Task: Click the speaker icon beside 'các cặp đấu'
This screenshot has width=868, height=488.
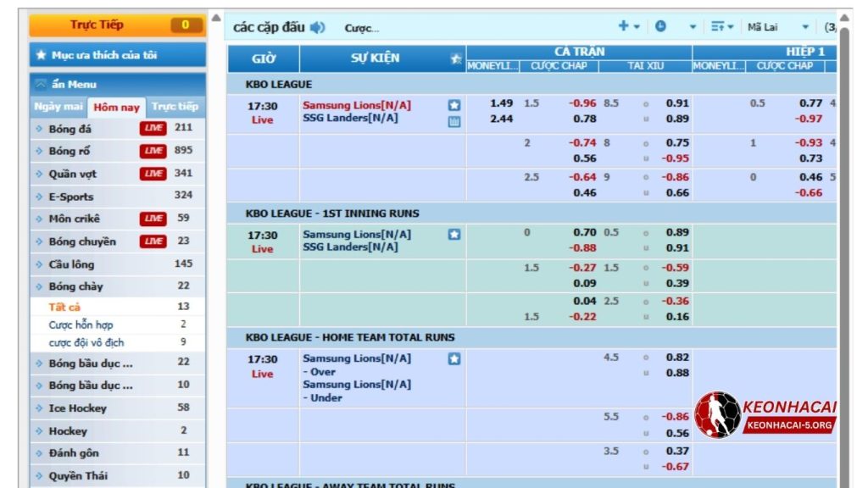Action: point(318,28)
